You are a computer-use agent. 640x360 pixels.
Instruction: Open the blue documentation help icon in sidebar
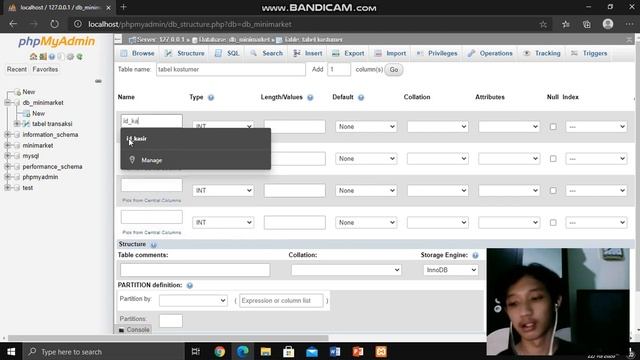click(x=52, y=56)
